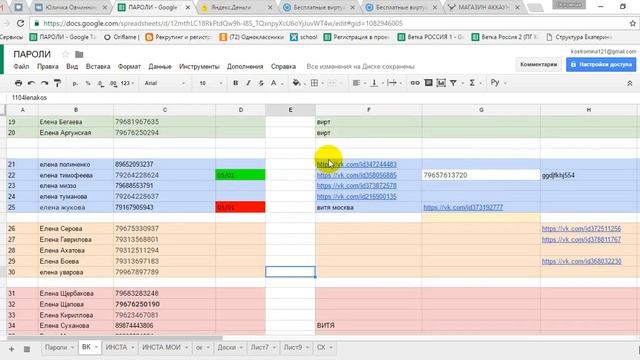Screen dimensions: 640x360
Task: Open the font size 10 dropdown
Action: 211,83
